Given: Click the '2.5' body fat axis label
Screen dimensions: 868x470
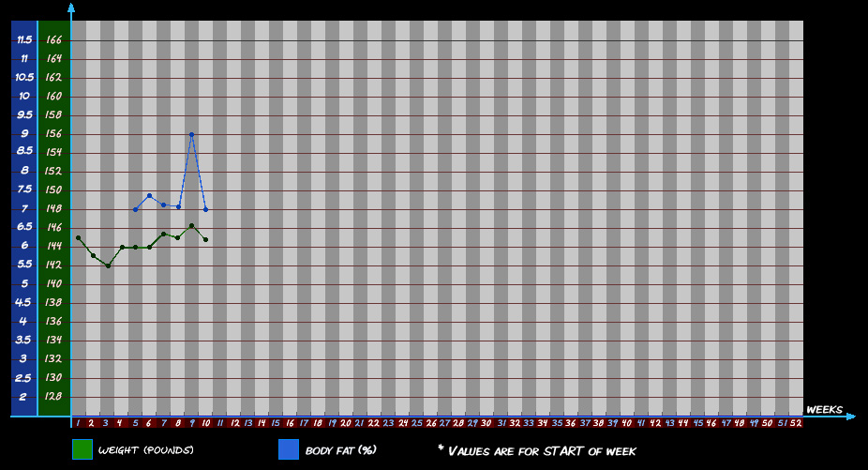Looking at the screenshot, I should point(23,378).
